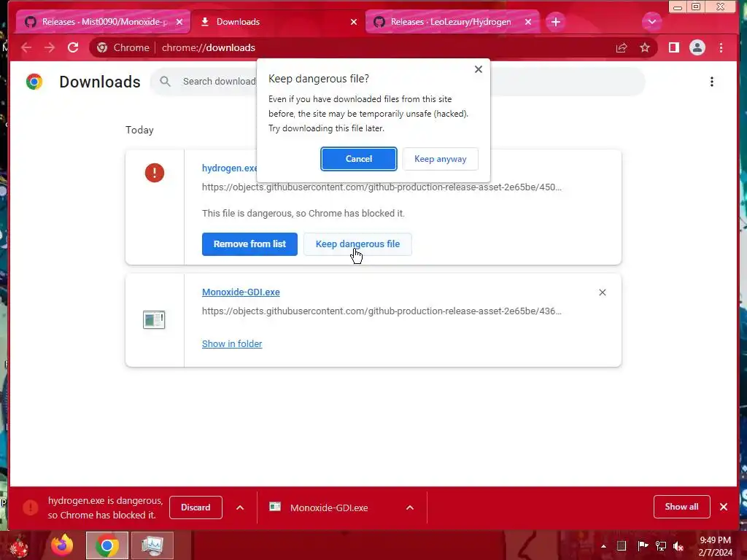Click Discard in the download shelf
The height and width of the screenshot is (560, 747).
tap(196, 507)
